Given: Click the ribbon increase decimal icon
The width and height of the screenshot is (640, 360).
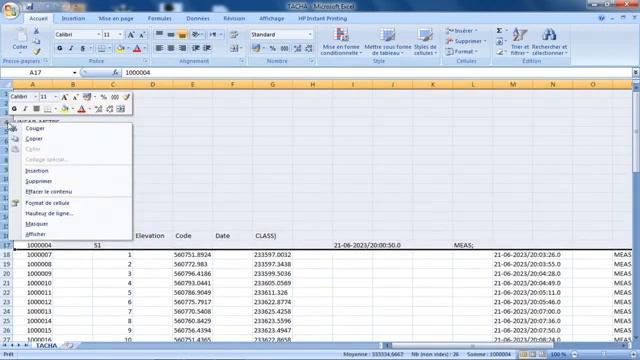Looking at the screenshot, I should 297,49.
